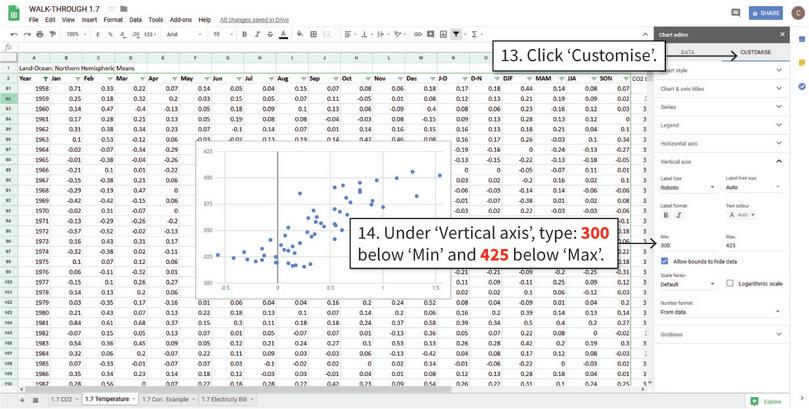Click the redo icon in toolbar
809x409 pixels.
(x=27, y=35)
